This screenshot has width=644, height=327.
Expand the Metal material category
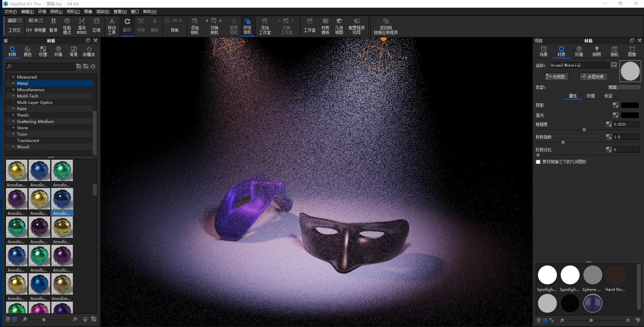tap(13, 83)
